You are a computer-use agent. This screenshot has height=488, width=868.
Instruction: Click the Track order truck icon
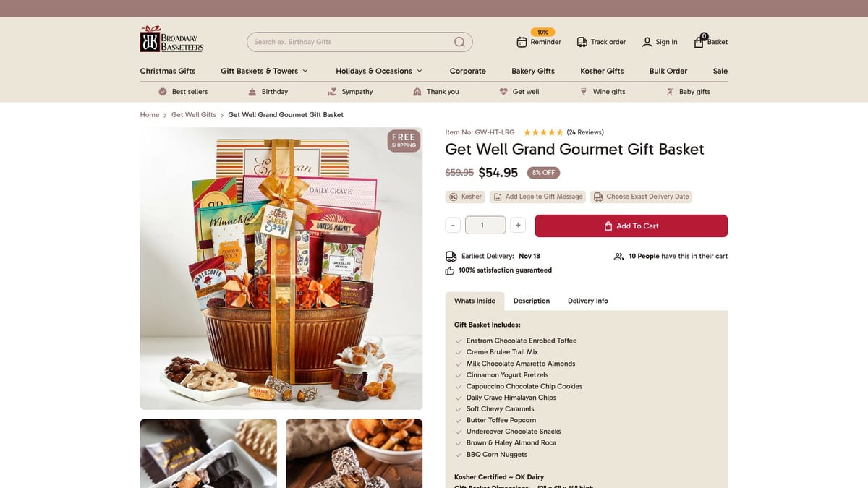582,42
